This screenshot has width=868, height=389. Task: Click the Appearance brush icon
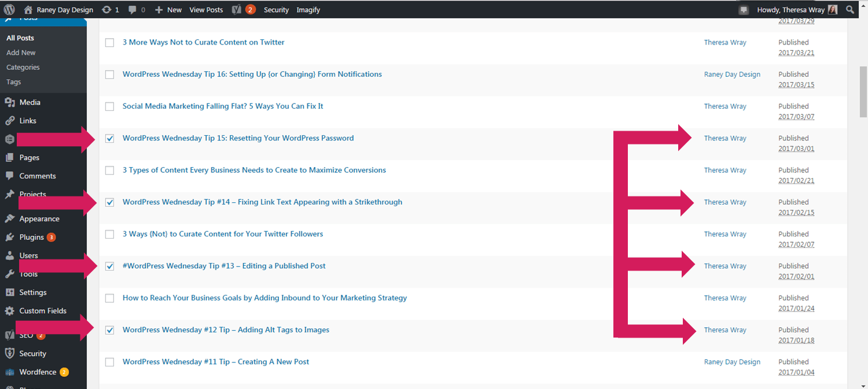[10, 218]
